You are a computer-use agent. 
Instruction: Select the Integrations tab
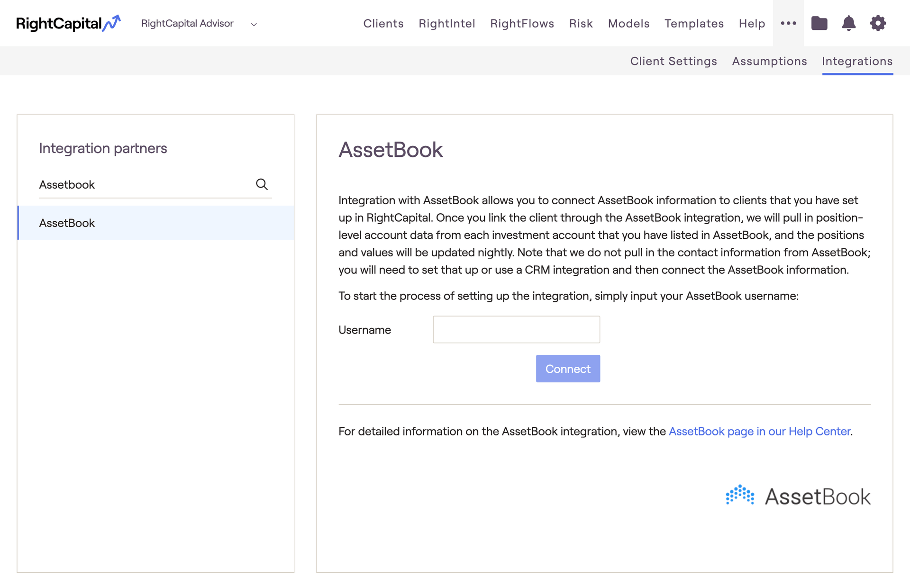click(857, 61)
